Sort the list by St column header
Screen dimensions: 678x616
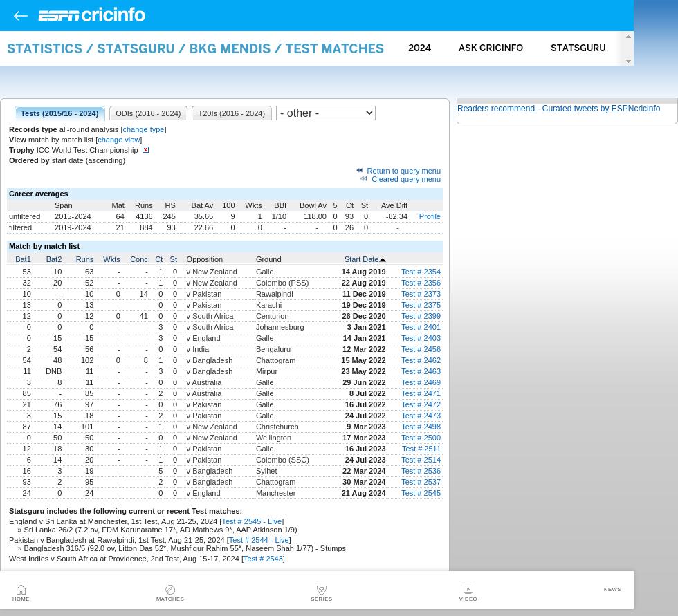pos(174,260)
